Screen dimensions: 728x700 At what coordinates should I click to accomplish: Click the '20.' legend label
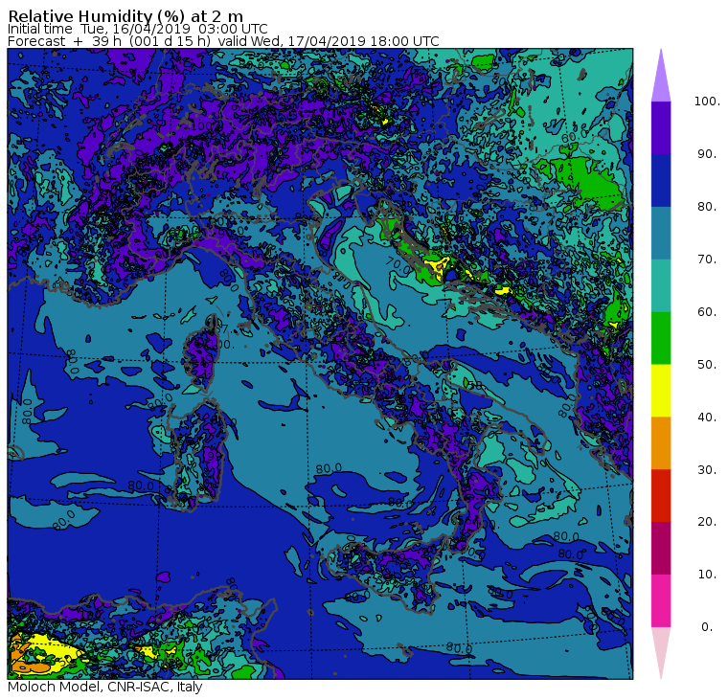pyautogui.click(x=707, y=522)
